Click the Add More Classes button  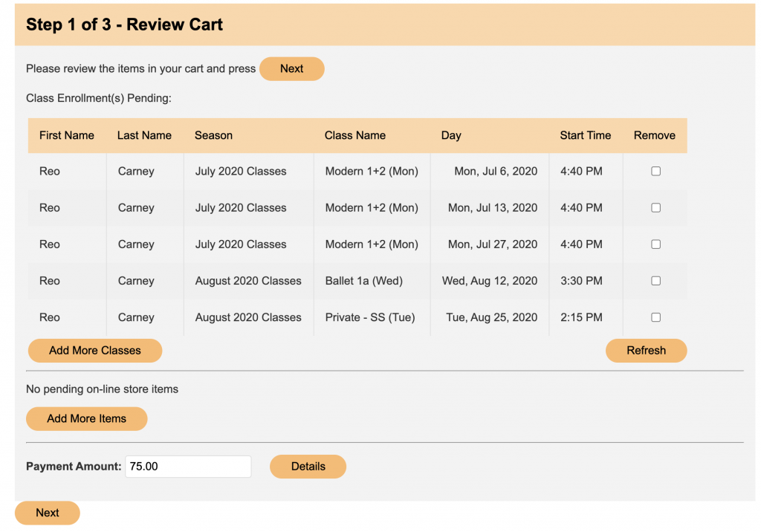point(94,351)
